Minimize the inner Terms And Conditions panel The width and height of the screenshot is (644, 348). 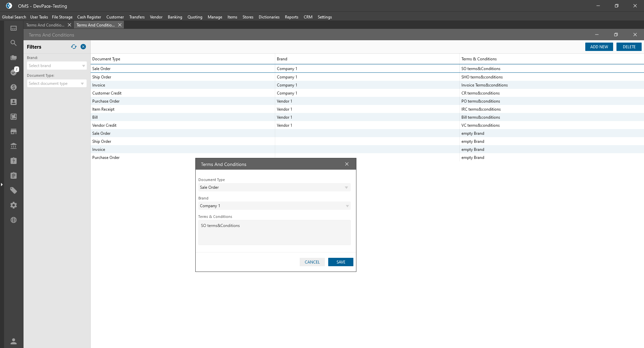597,35
